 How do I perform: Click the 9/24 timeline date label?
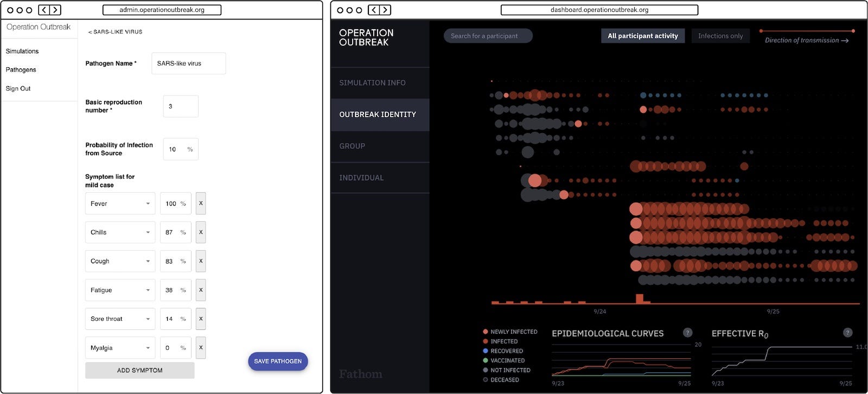coord(599,312)
